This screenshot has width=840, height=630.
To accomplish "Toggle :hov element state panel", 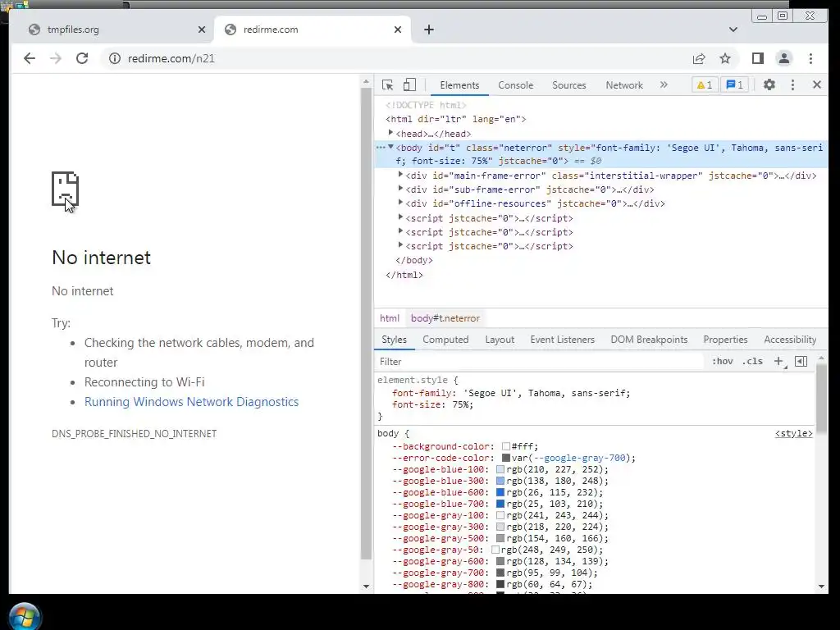I will [x=722, y=362].
